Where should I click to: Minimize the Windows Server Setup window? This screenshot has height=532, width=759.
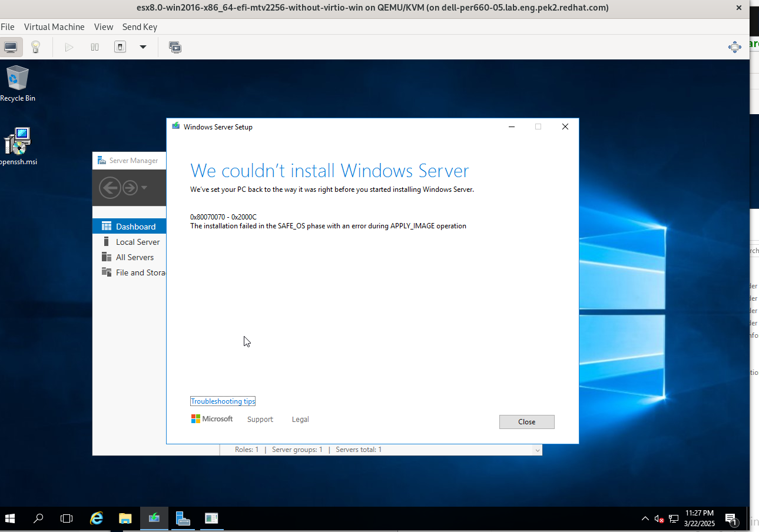[x=512, y=127]
